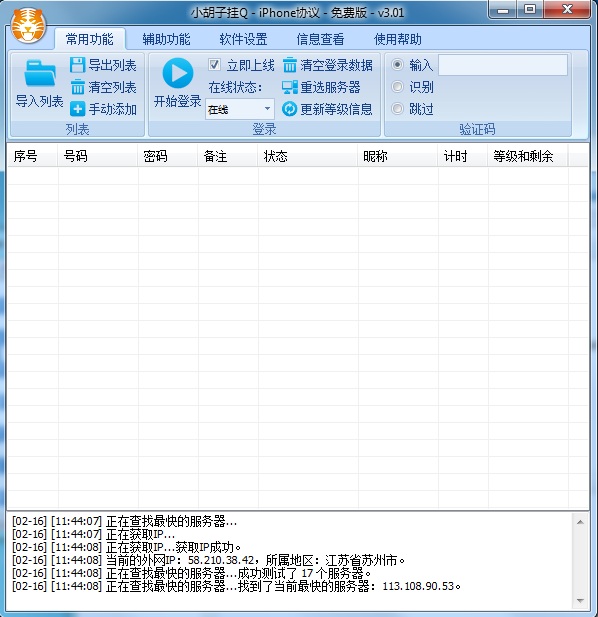The width and height of the screenshot is (598, 617).
Task: Click the 清空列表 trash icon
Action: pos(77,87)
